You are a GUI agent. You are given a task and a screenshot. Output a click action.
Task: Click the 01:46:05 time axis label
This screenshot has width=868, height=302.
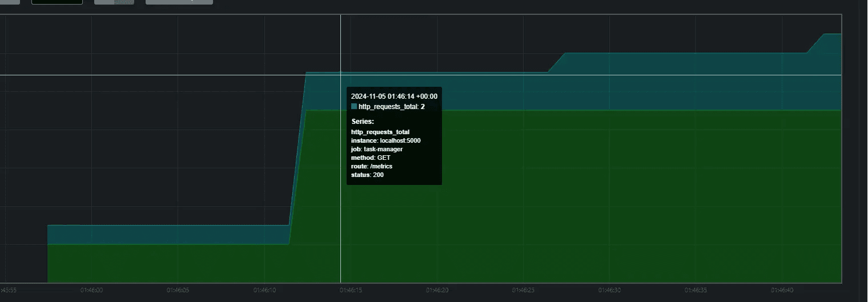click(178, 290)
